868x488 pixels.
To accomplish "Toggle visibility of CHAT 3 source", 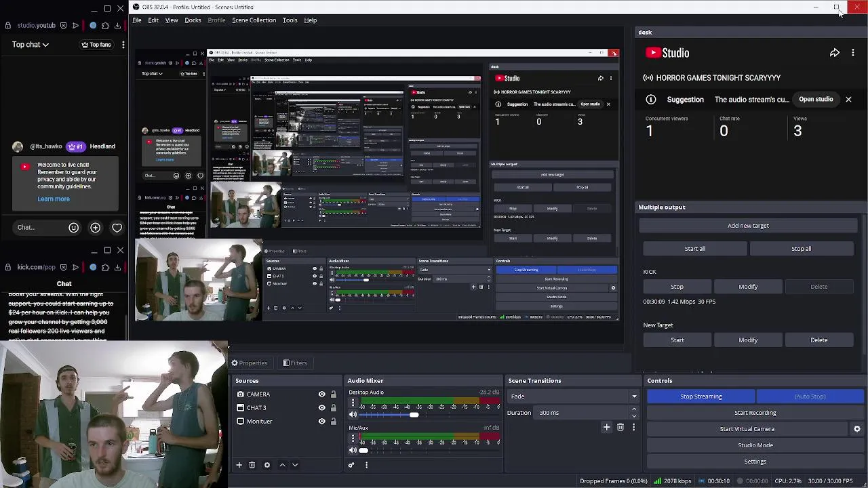I will (x=321, y=408).
